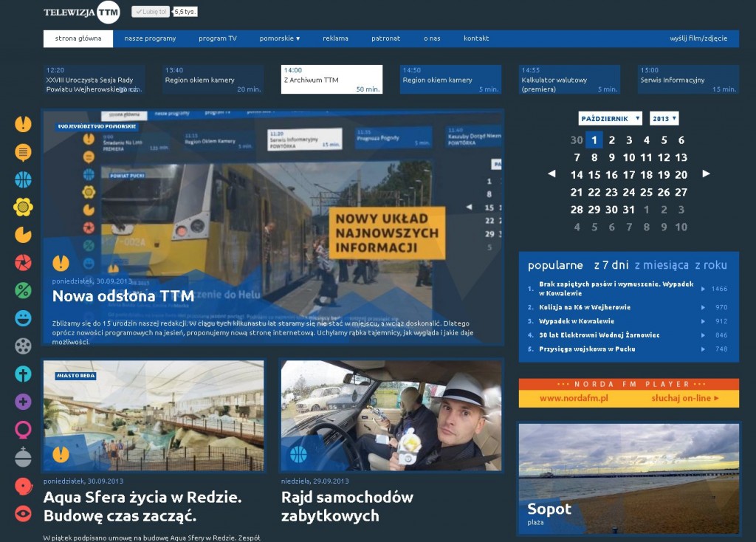Go to next month with calendar right arrow
Screen dimensions: 756x542
tap(706, 174)
